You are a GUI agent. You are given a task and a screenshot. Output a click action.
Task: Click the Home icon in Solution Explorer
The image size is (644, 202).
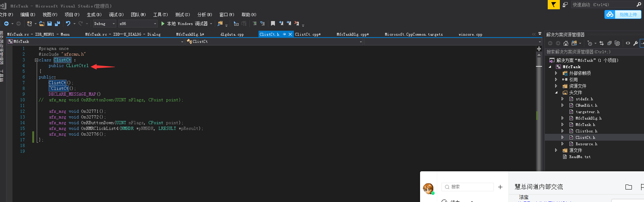point(566,43)
